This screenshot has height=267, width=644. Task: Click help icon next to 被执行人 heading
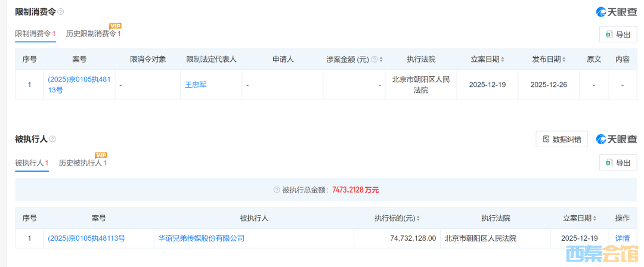[x=52, y=139]
